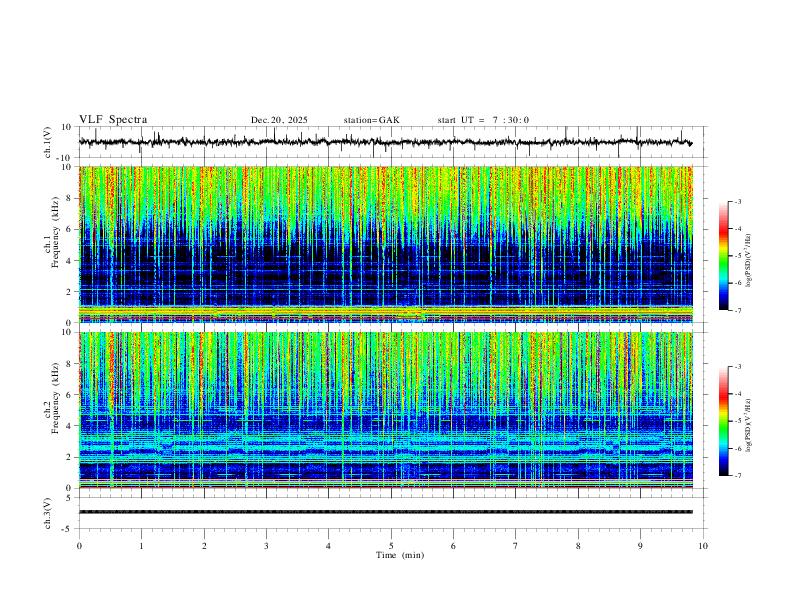Select the ch.2 'Frequency (kHz)' axis label
The height and width of the screenshot is (612, 792).
tap(55, 398)
